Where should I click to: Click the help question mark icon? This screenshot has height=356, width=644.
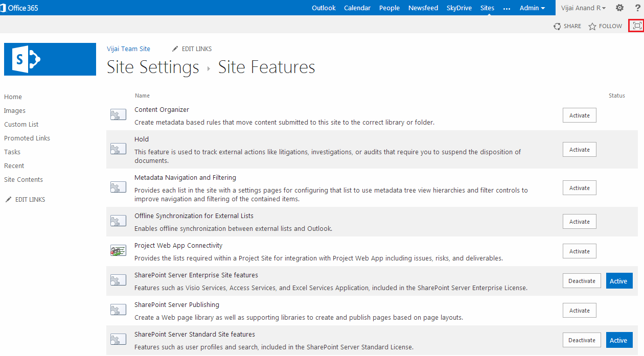(637, 8)
